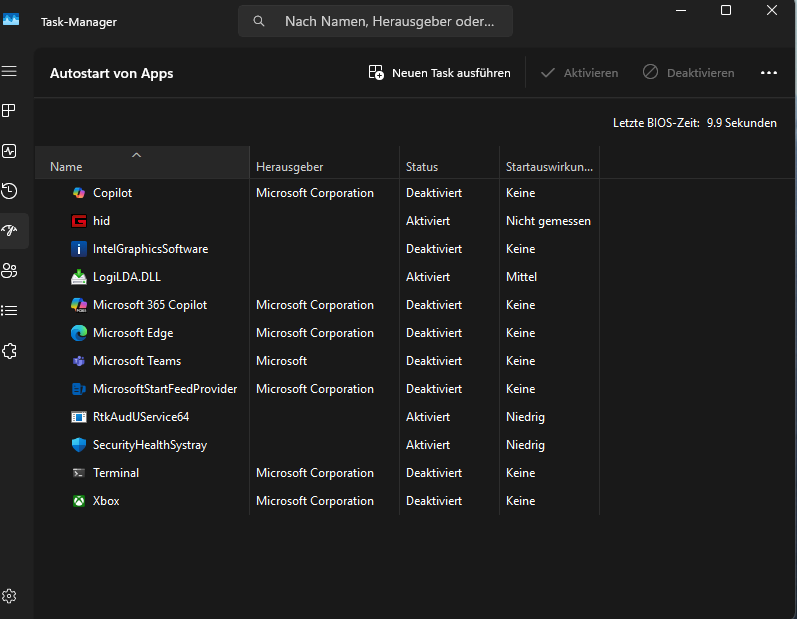The image size is (797, 619).
Task: Click 'Aktiviert' status of hid
Action: [x=428, y=221]
